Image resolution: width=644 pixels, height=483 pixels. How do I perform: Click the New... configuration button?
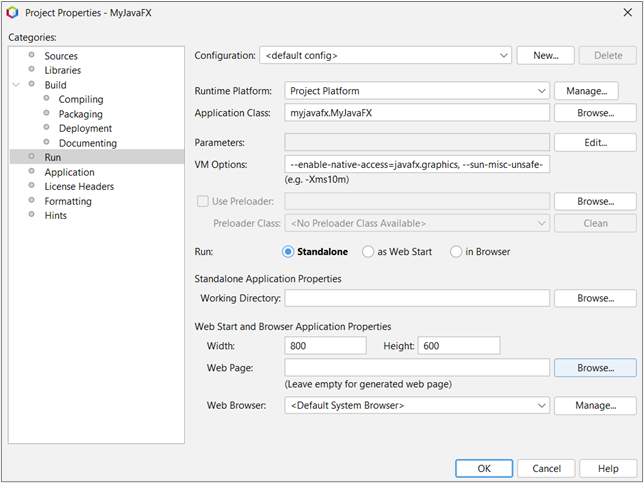(x=545, y=55)
